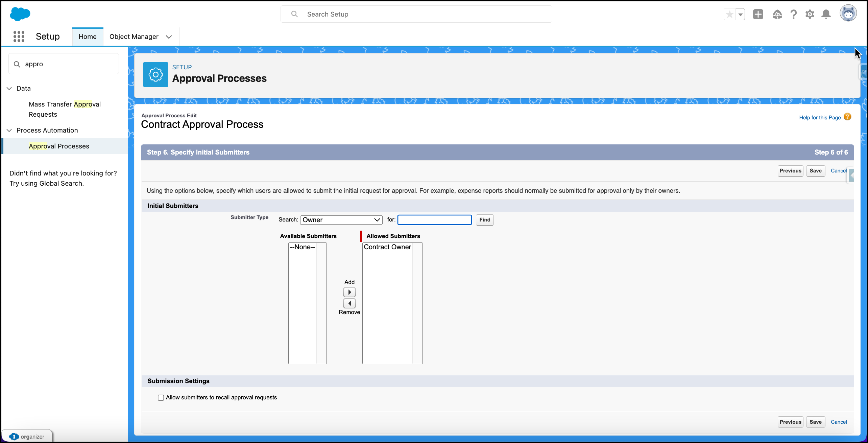The image size is (868, 443).
Task: Open Mass Transfer Approval Requests
Action: pos(65,109)
